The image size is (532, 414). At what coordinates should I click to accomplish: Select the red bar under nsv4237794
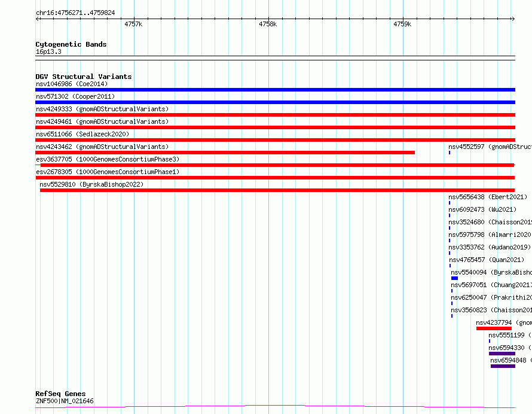494,328
